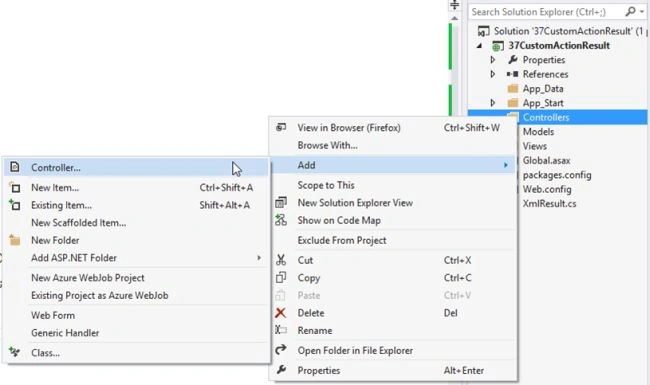Click the Properties wrench icon in context menu

point(281,370)
